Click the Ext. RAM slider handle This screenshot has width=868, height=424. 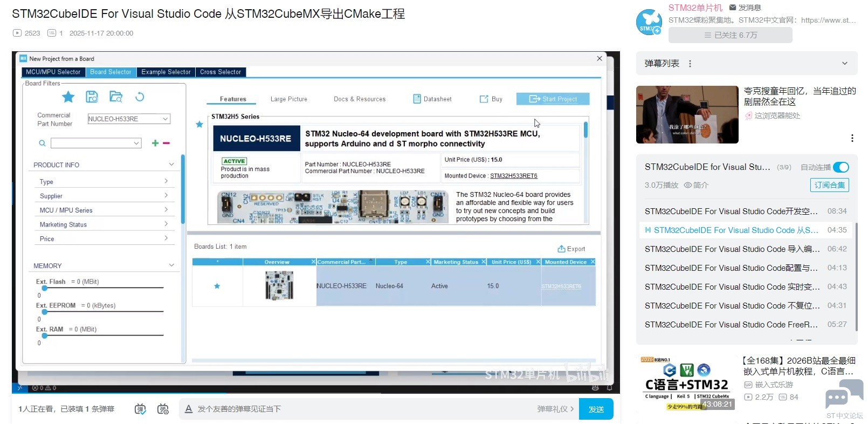coord(45,336)
